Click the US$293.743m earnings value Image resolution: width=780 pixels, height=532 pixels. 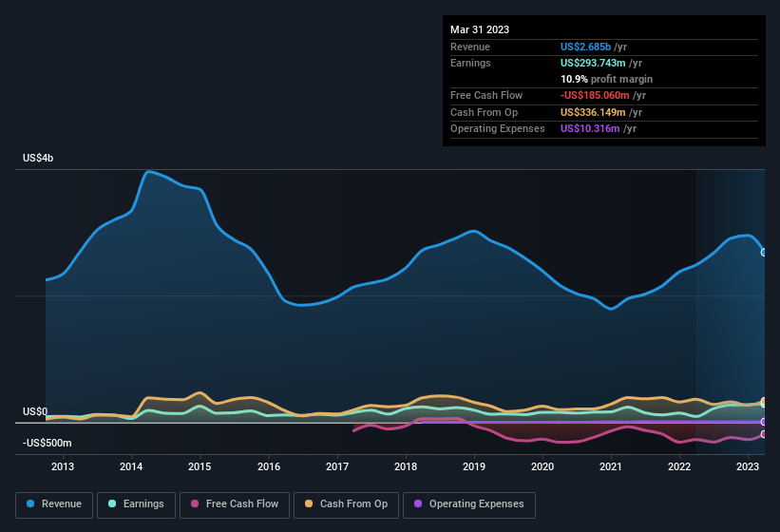[593, 63]
